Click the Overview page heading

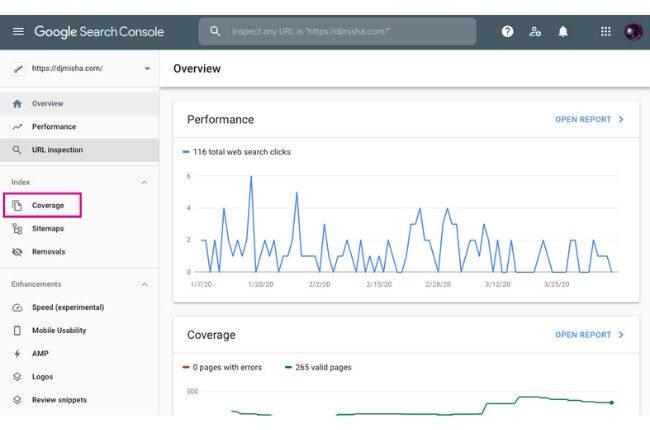click(x=197, y=69)
